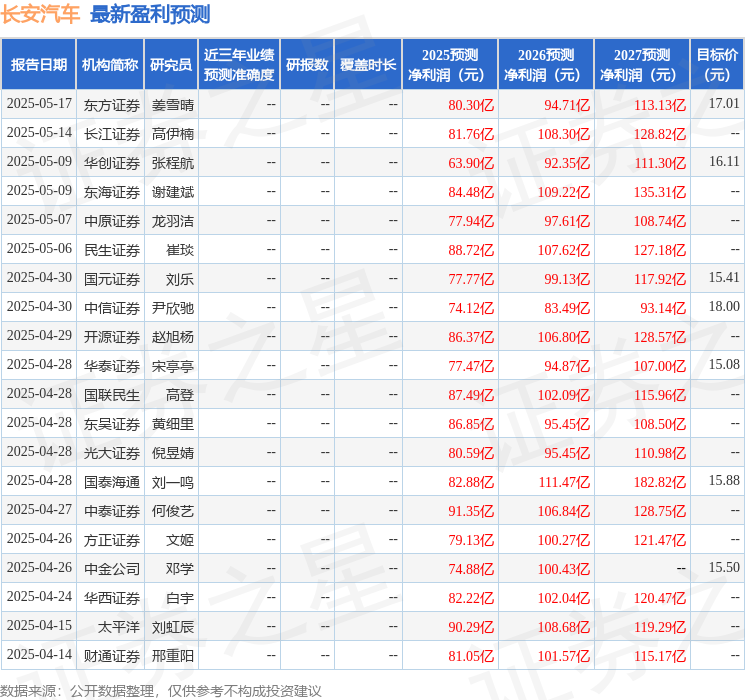Click the 数据来源 disclaimer footer text
The image size is (745, 700).
click(161, 691)
